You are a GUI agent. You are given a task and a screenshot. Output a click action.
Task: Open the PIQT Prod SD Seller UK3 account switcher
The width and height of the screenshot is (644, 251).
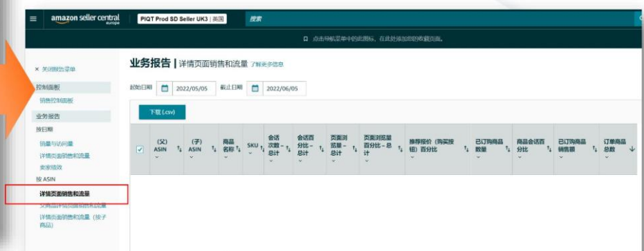(x=182, y=19)
